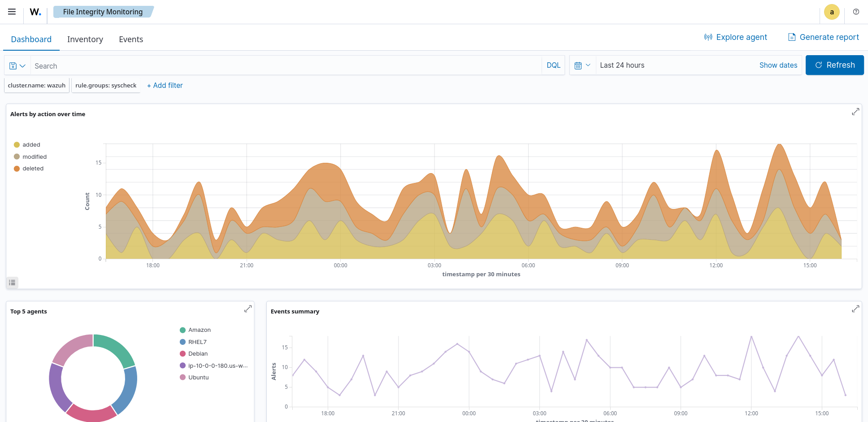The width and height of the screenshot is (868, 422).
Task: Open the help icon in the top bar
Action: (856, 12)
